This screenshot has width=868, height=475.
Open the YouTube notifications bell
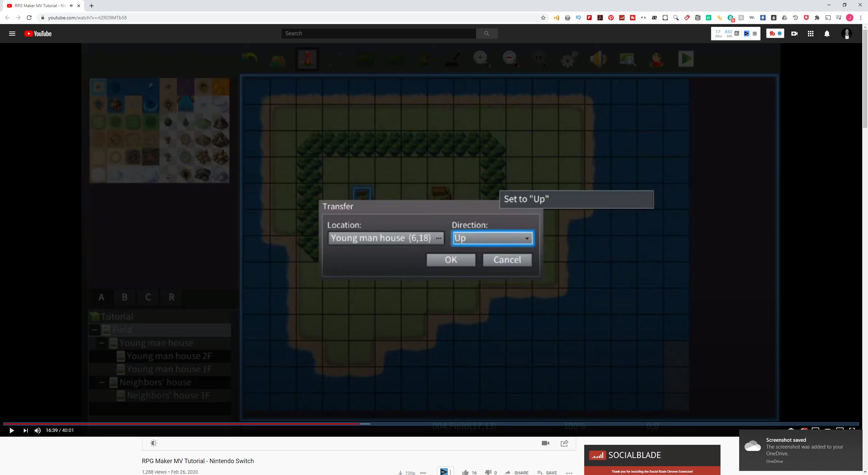[x=827, y=34]
